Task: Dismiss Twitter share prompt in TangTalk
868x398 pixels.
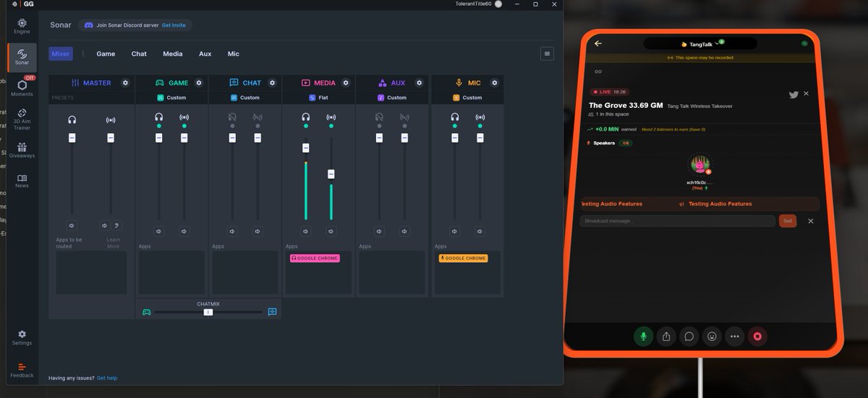Action: 806,93
